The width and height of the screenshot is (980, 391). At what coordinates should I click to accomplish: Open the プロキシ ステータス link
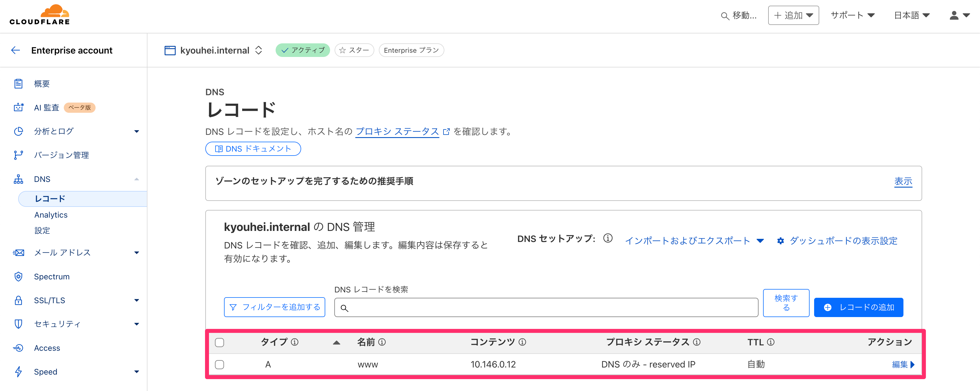pyautogui.click(x=397, y=131)
